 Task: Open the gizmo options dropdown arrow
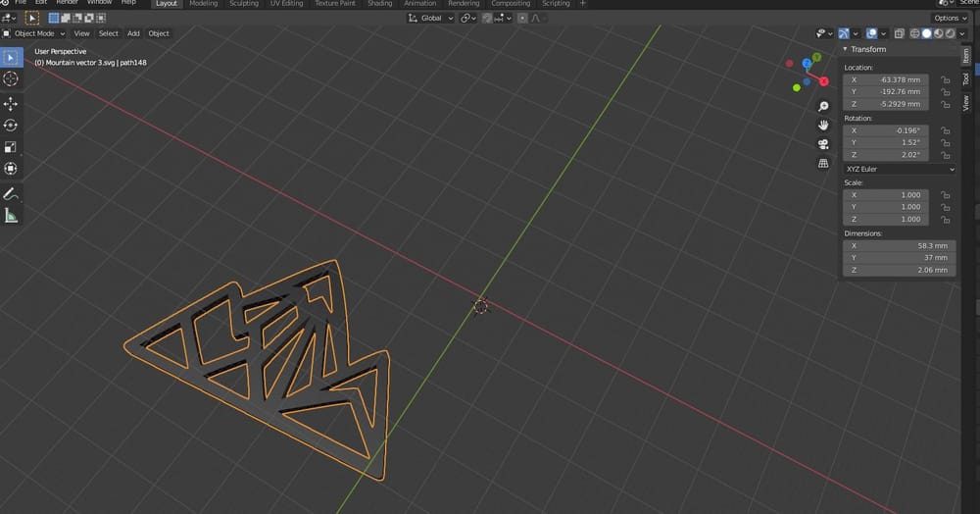[x=856, y=33]
